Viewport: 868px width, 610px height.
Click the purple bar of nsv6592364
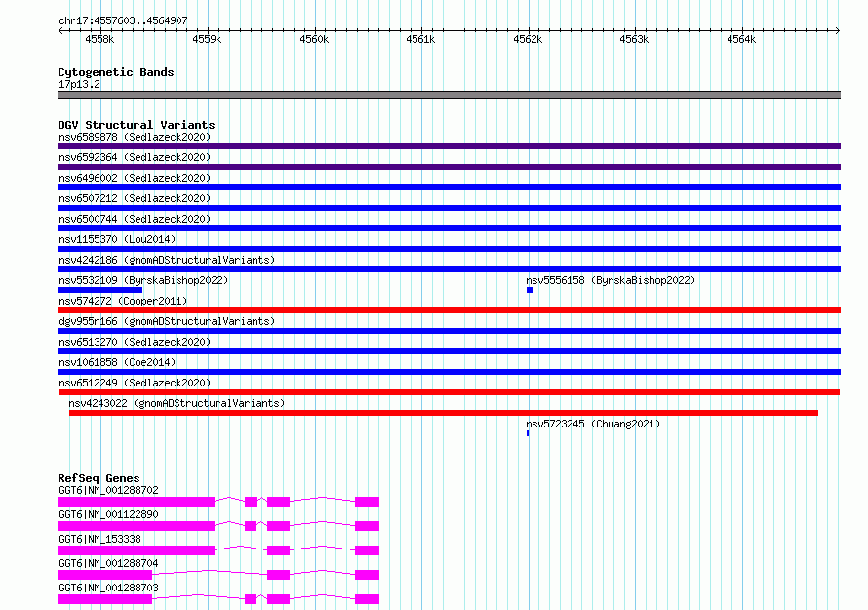tap(449, 167)
